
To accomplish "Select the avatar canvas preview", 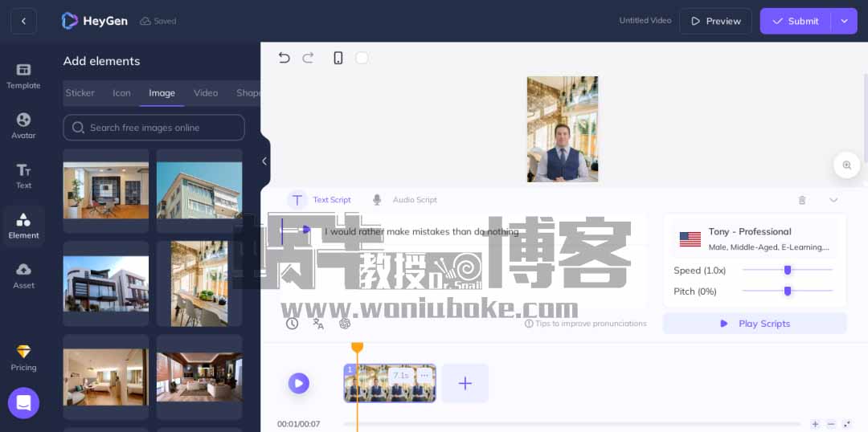I will pyautogui.click(x=563, y=129).
